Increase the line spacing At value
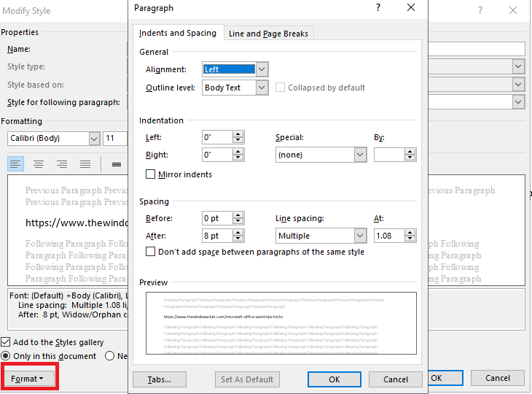This screenshot has width=532, height=394. point(411,232)
